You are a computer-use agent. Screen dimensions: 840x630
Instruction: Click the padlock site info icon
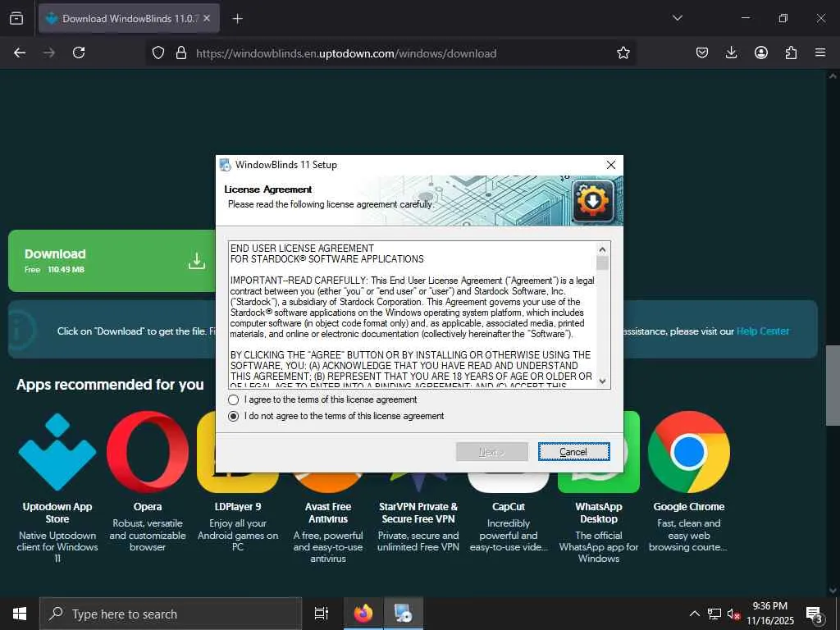181,52
